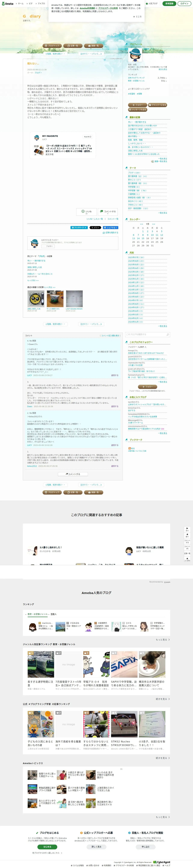Viewport: 193px width, 868px height.
Task: Open 中学受験（妹）( 76 ) theme
Action: [137, 190]
